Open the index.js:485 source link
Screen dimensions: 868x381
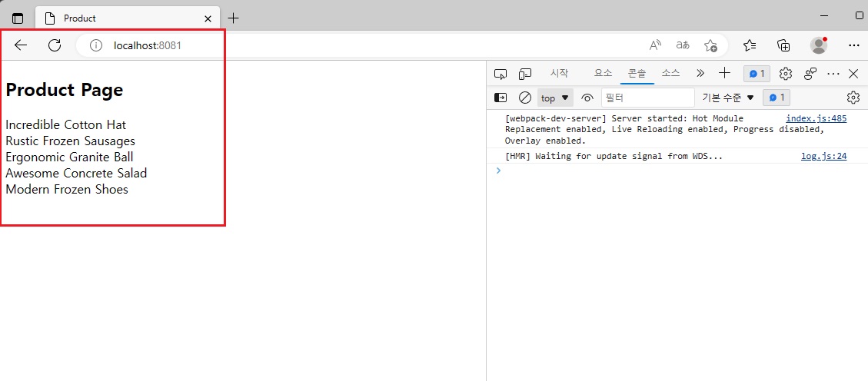[x=816, y=118]
